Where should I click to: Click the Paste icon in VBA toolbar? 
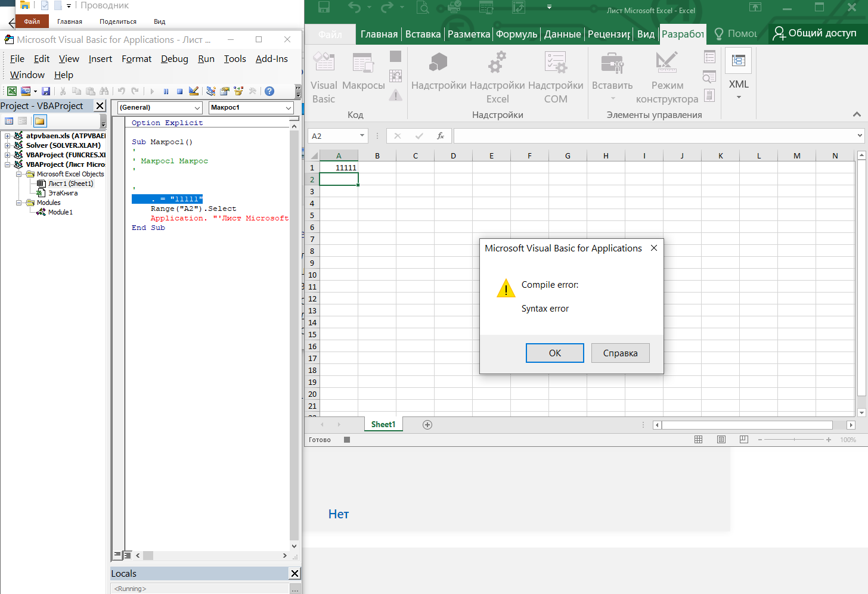coord(91,91)
